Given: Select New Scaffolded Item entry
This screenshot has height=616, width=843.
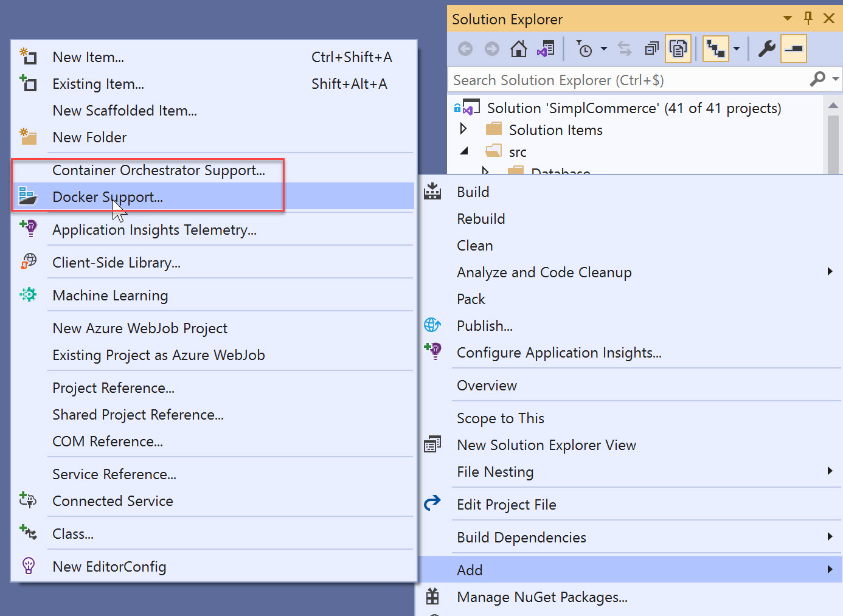Looking at the screenshot, I should point(125,111).
